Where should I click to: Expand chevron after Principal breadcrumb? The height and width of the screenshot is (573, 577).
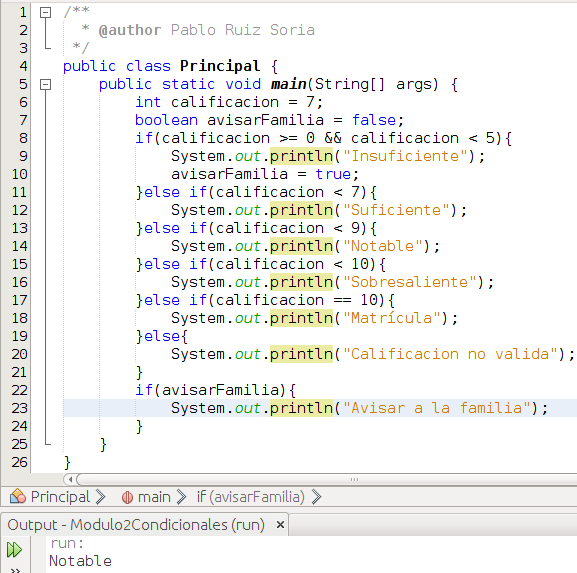click(x=100, y=497)
